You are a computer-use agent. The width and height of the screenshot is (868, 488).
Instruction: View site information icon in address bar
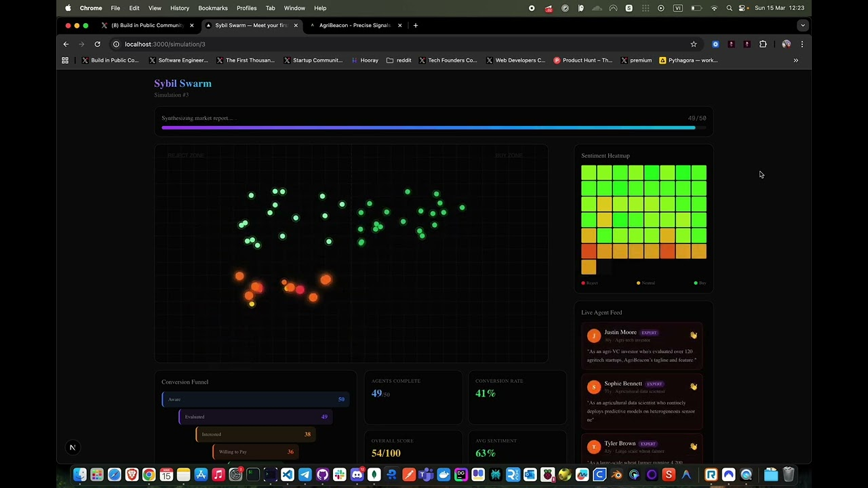[116, 44]
